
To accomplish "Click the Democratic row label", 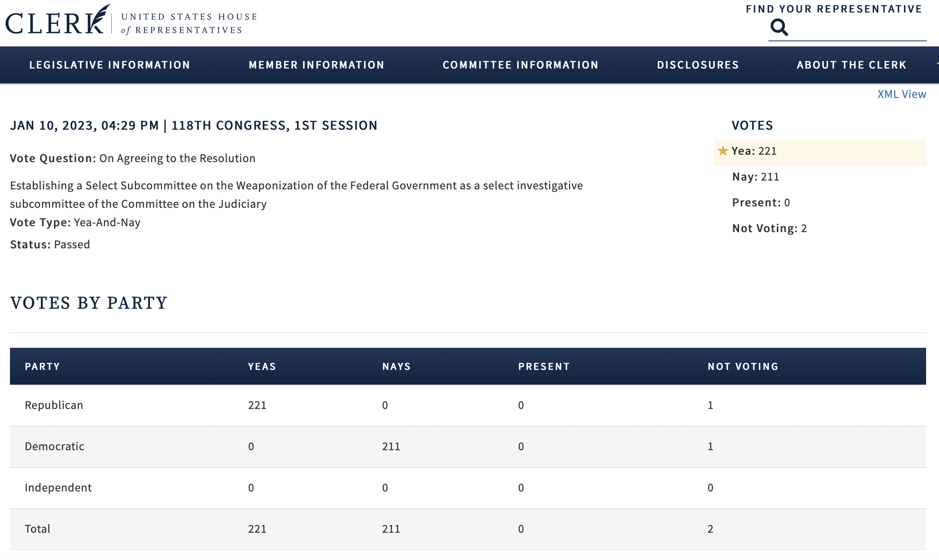I will pyautogui.click(x=54, y=447).
